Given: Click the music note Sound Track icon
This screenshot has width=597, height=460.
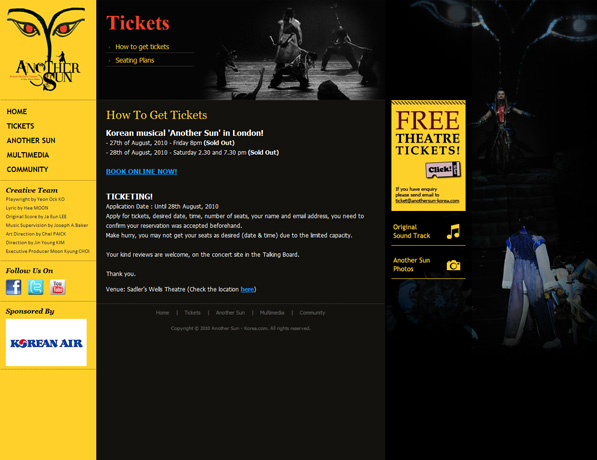Looking at the screenshot, I should point(453,231).
